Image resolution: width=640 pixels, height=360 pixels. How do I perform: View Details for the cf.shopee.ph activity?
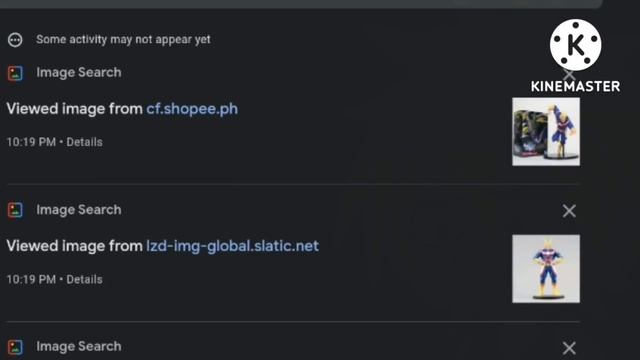[84, 142]
